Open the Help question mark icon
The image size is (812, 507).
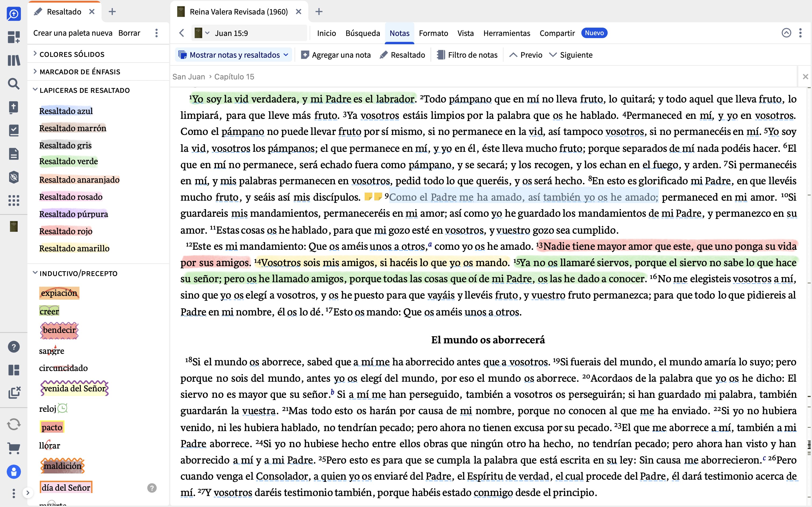(14, 347)
